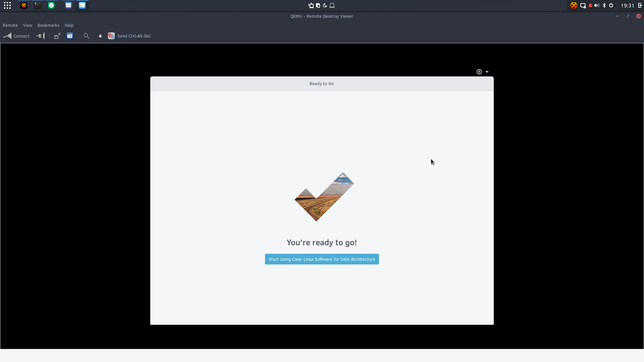Open the View menu

pyautogui.click(x=28, y=25)
